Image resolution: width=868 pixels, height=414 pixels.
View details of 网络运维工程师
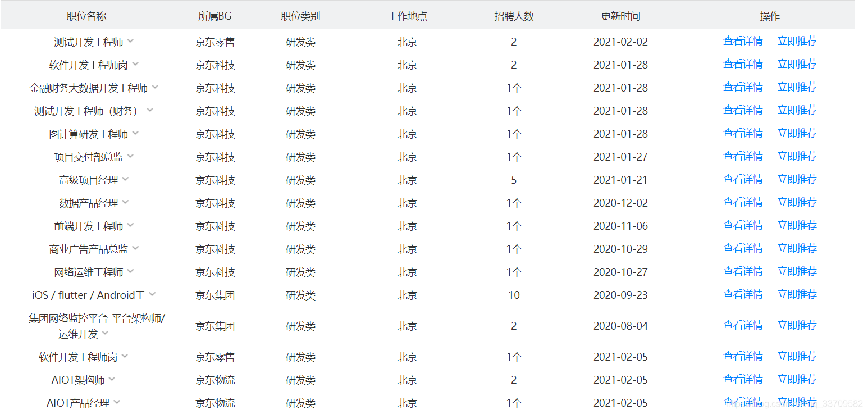click(x=743, y=271)
